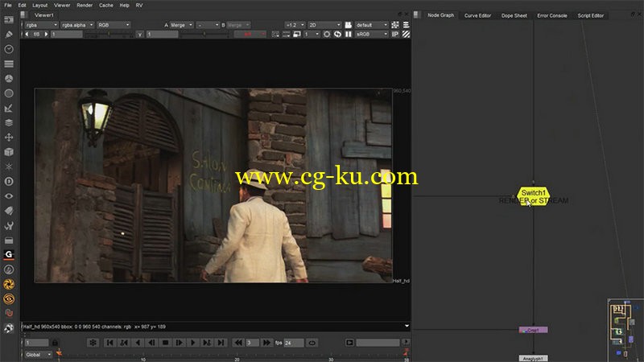Click the Node Graph pane content menu icon
Screen dimensions: 644x362
pos(416,14)
